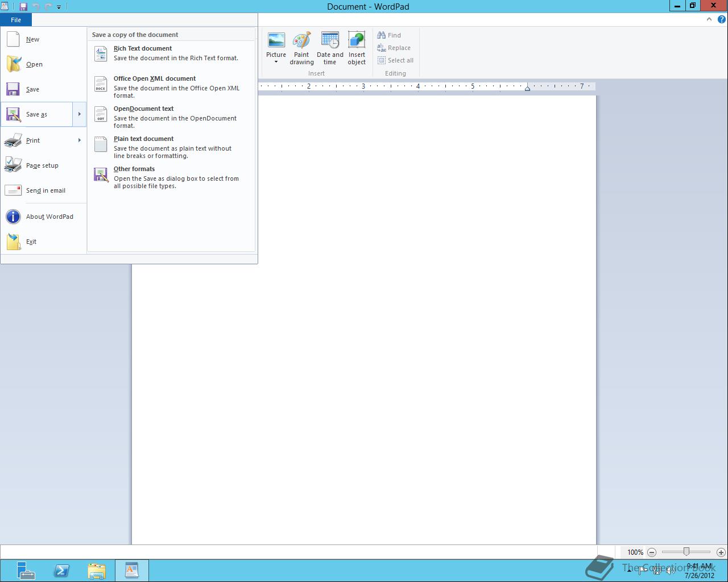
Task: Click the New document icon
Action: point(13,39)
